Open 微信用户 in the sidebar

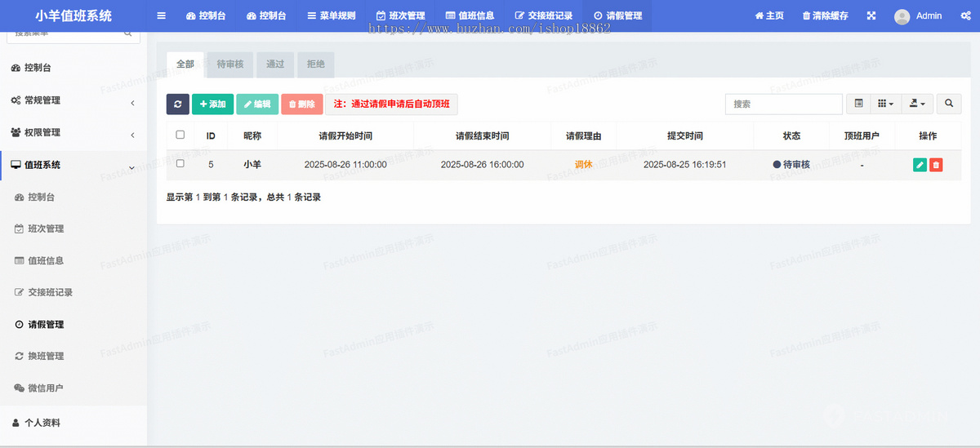click(73, 388)
